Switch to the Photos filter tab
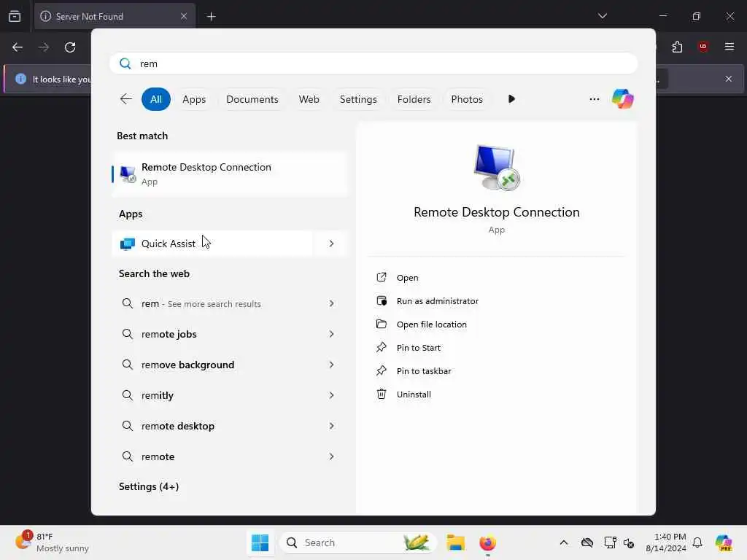The height and width of the screenshot is (560, 747). [466, 99]
